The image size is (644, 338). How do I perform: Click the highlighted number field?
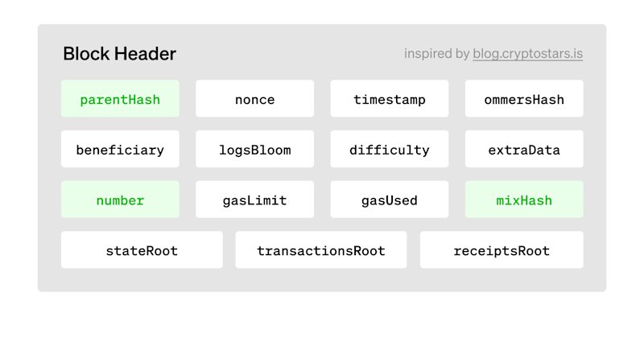tap(120, 200)
